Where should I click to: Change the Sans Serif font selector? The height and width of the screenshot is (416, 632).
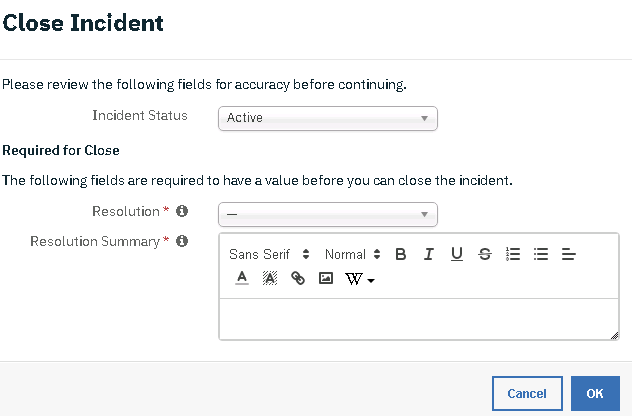269,254
